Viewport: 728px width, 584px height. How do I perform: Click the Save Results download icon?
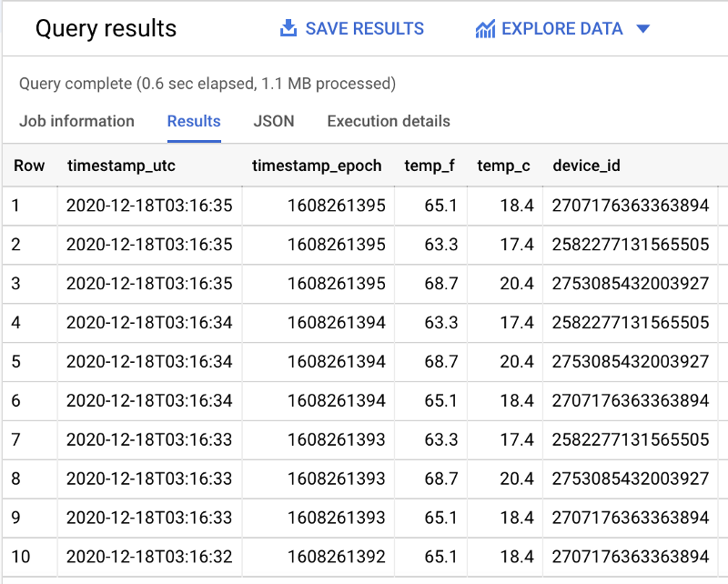point(288,28)
